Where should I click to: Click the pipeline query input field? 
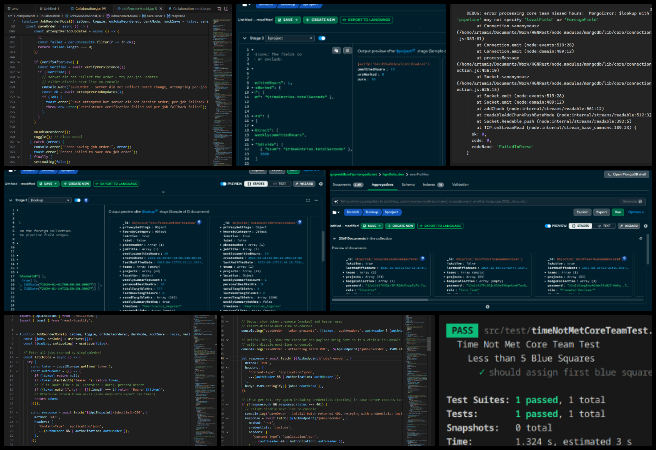490,202
